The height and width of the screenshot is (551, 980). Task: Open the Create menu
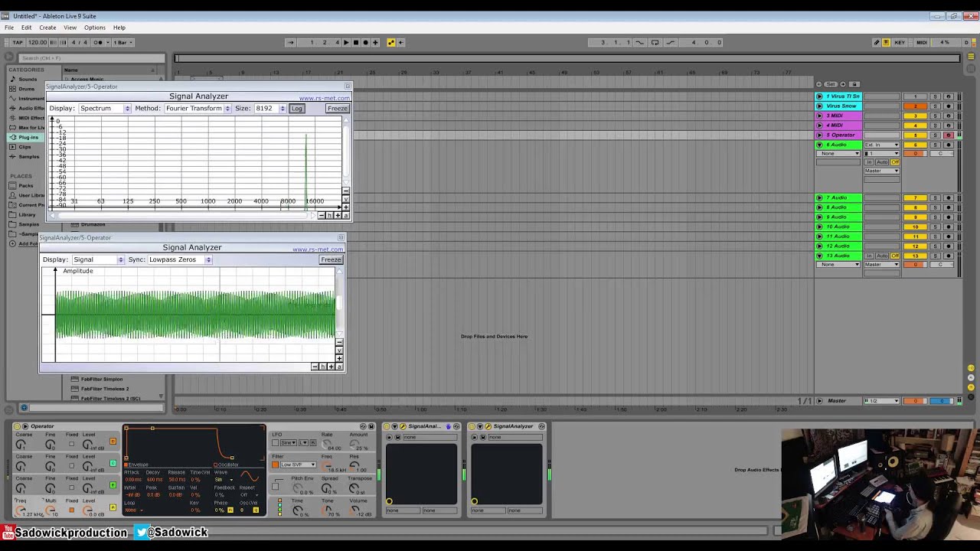[x=47, y=28]
